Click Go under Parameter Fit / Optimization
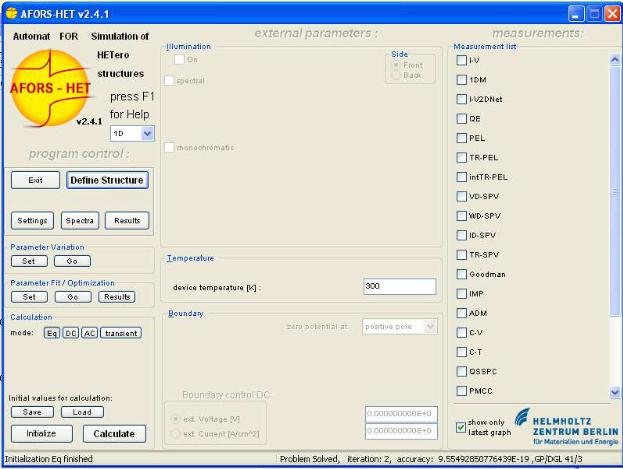The width and height of the screenshot is (623, 469). pyautogui.click(x=73, y=297)
